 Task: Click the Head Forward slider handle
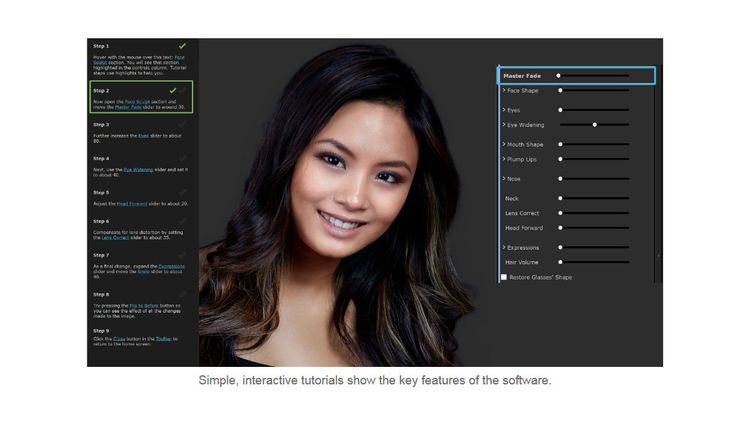pos(560,228)
